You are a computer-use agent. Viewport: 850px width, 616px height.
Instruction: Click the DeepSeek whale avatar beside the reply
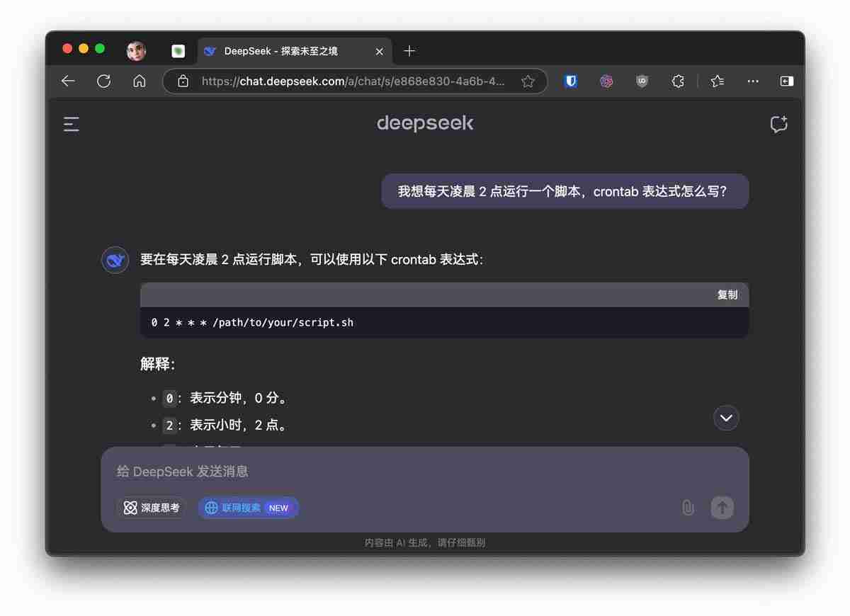[x=115, y=260]
